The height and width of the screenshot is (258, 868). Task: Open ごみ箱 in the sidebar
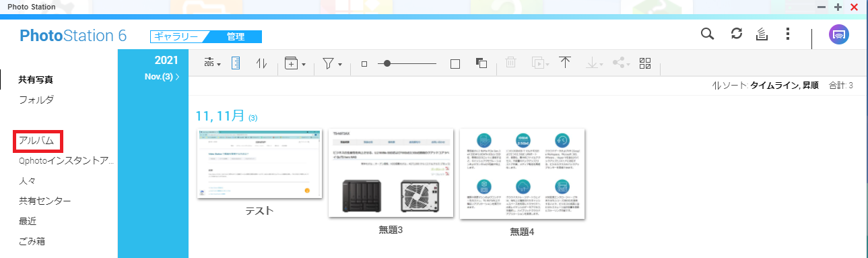[x=32, y=241]
